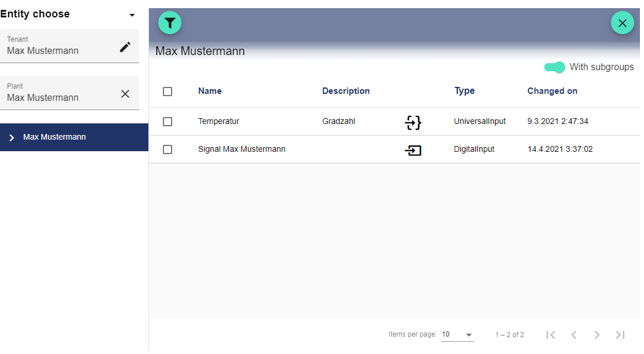Select all rows via header checkbox
This screenshot has width=644, height=354.
[168, 92]
